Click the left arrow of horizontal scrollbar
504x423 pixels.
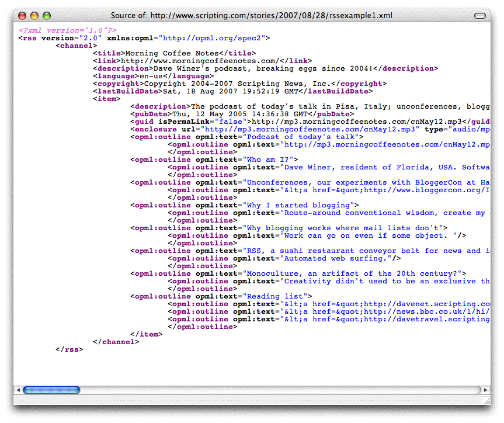18,390
